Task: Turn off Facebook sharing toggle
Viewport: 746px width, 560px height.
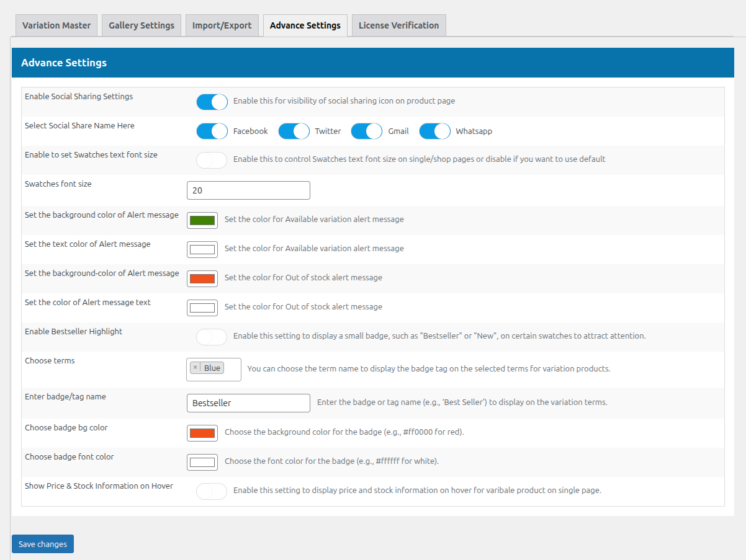Action: pos(212,131)
